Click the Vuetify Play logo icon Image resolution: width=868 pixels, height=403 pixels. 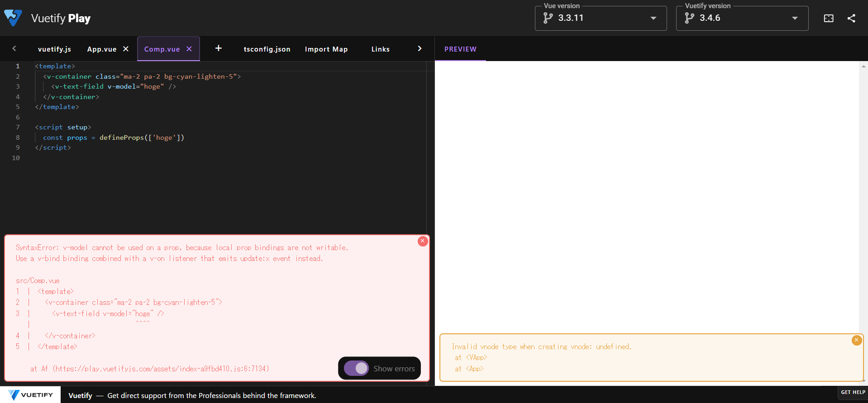[x=13, y=18]
